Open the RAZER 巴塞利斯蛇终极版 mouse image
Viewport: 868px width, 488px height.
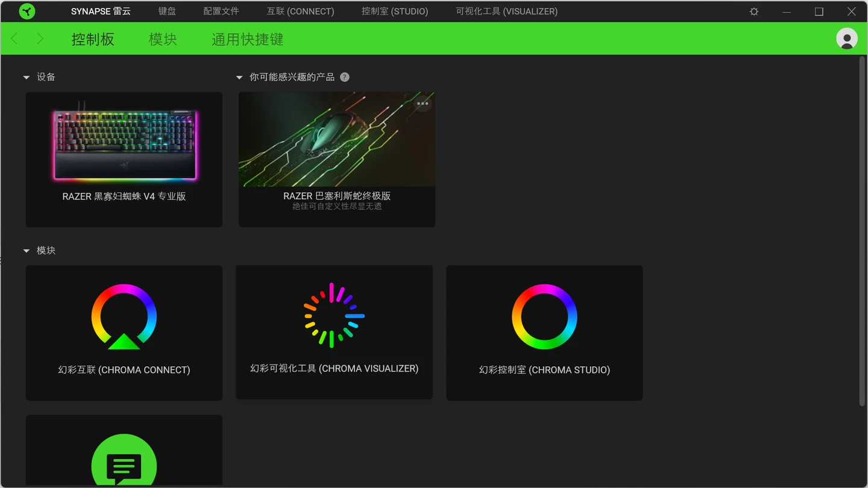point(337,139)
